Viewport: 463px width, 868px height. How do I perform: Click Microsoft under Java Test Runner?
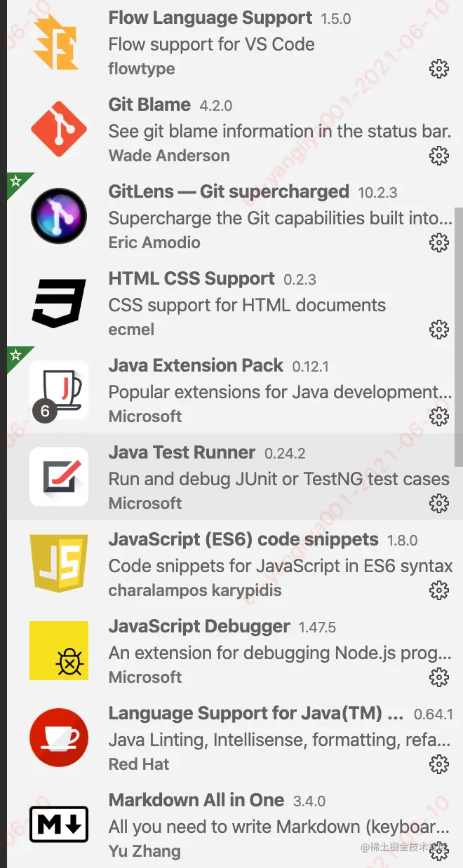145,503
